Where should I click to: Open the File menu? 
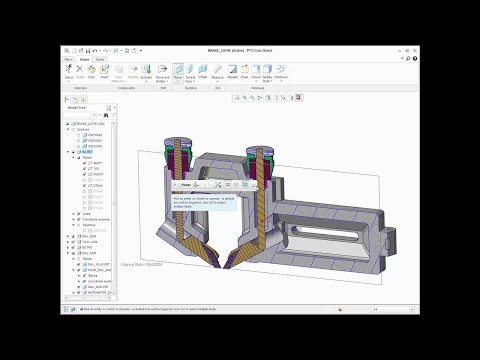click(69, 59)
